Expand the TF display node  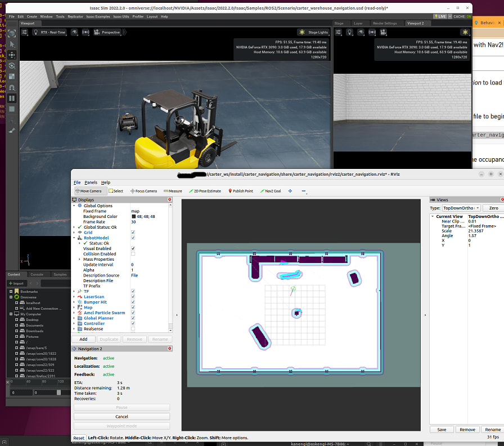[74, 291]
